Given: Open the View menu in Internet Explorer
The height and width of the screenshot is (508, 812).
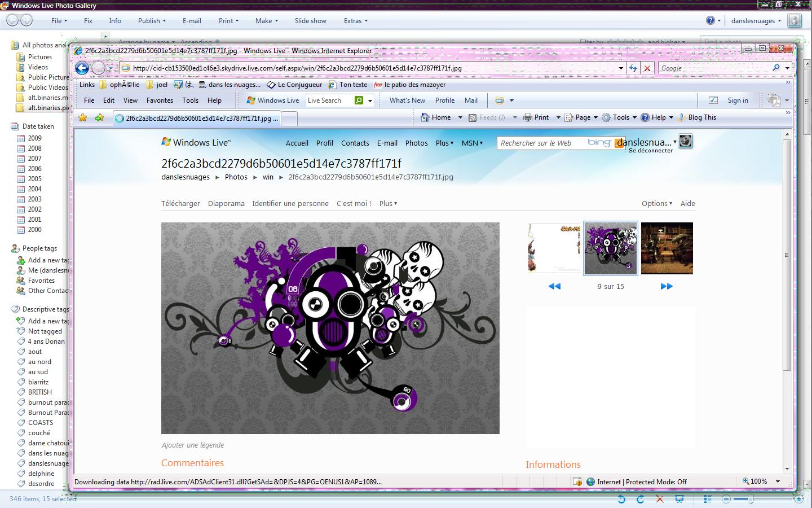Looking at the screenshot, I should click(130, 100).
